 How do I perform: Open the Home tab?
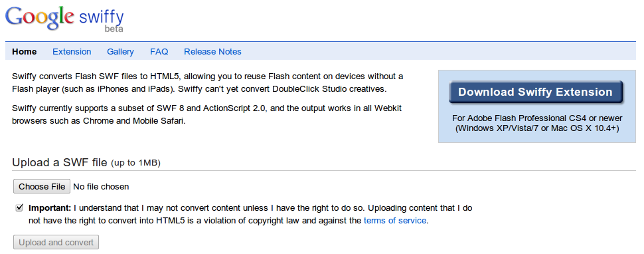tap(24, 51)
